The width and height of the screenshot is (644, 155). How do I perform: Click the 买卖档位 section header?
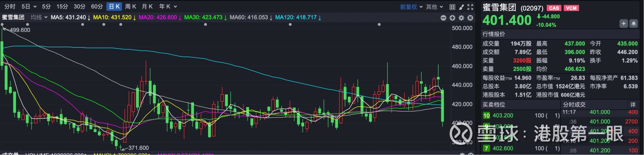[x=494, y=105]
